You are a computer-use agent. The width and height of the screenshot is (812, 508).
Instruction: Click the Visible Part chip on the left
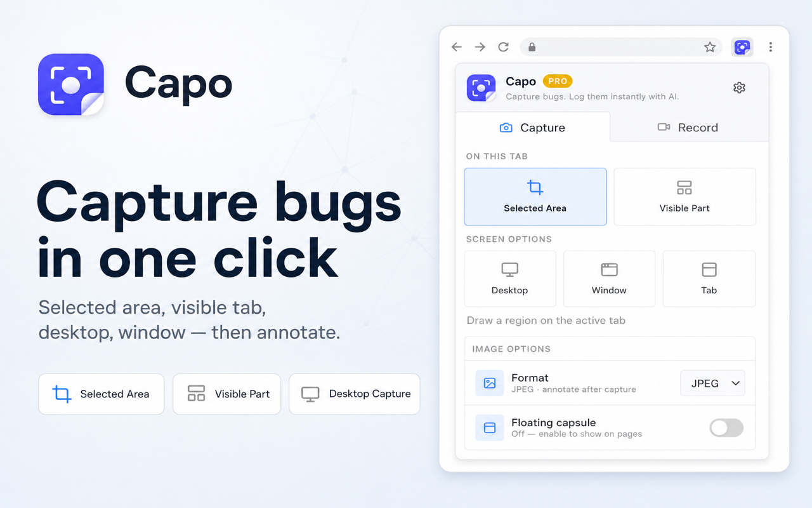click(227, 394)
